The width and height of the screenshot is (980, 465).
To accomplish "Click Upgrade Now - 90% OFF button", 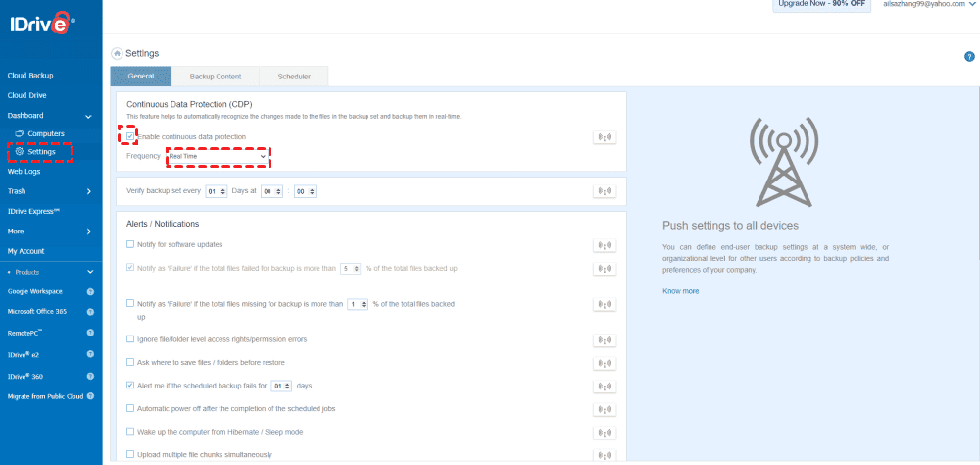I will pos(822,4).
